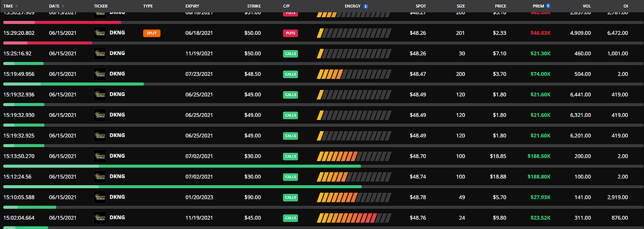Click the $46.83K premium value

coord(541,33)
